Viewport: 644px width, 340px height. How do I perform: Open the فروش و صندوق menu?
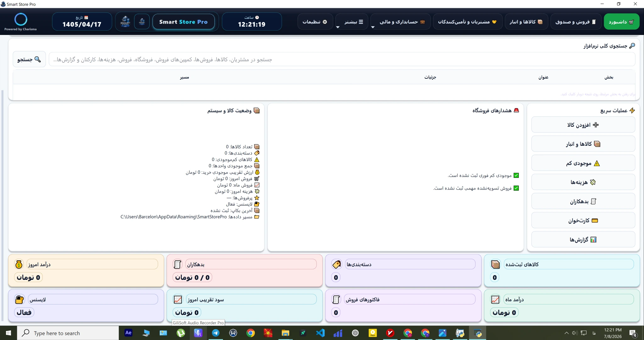coord(576,22)
